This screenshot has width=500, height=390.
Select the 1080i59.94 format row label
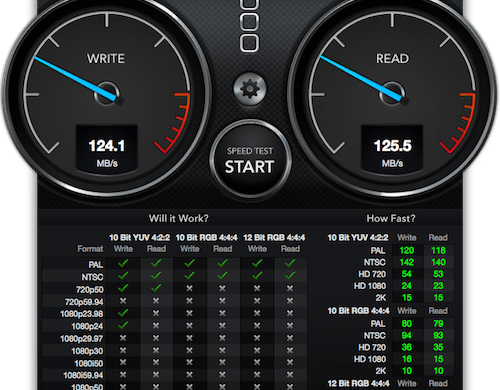83,375
